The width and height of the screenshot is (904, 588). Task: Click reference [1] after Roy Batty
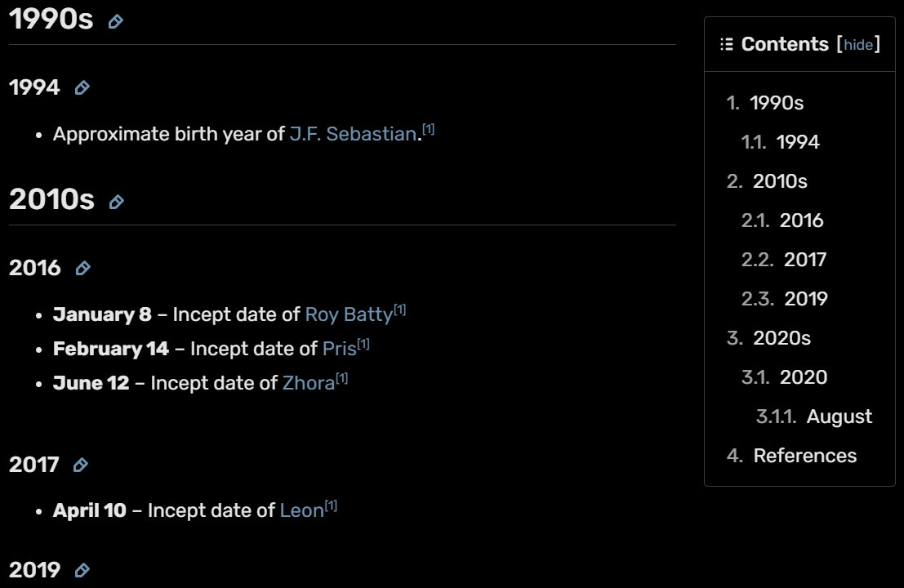[x=400, y=310]
